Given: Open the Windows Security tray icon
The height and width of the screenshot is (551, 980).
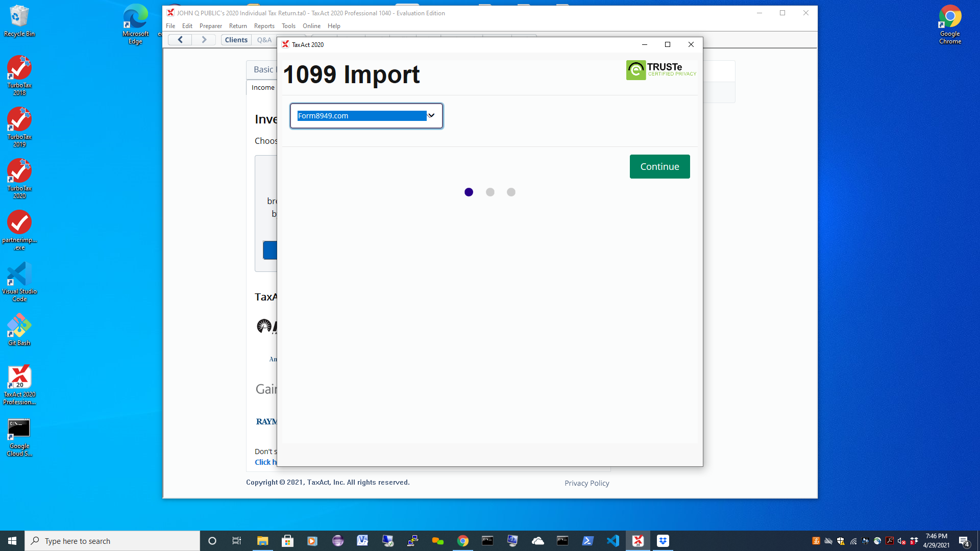Looking at the screenshot, I should pos(840,541).
